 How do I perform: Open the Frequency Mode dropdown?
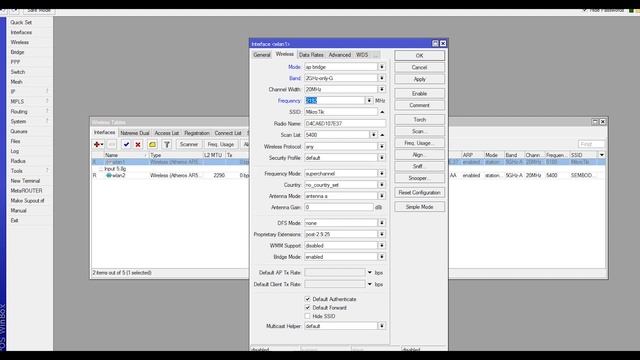382,173
